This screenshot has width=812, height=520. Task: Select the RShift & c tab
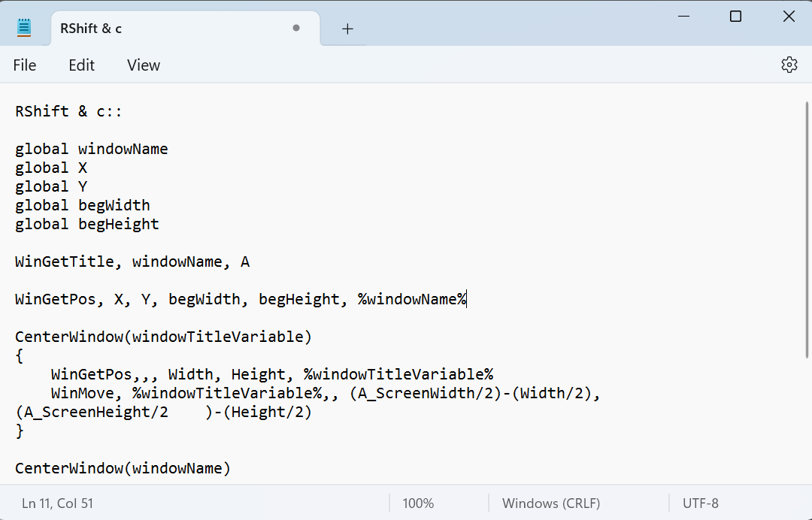click(x=150, y=29)
